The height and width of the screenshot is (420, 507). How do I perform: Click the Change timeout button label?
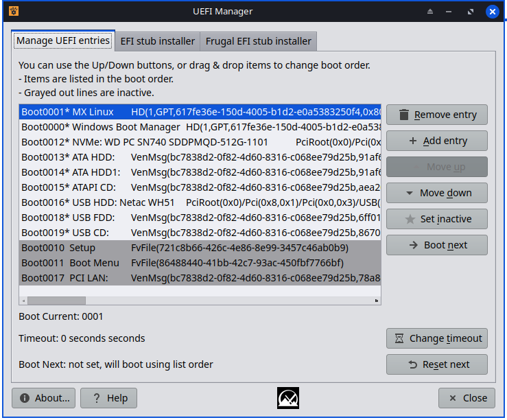[x=445, y=338]
